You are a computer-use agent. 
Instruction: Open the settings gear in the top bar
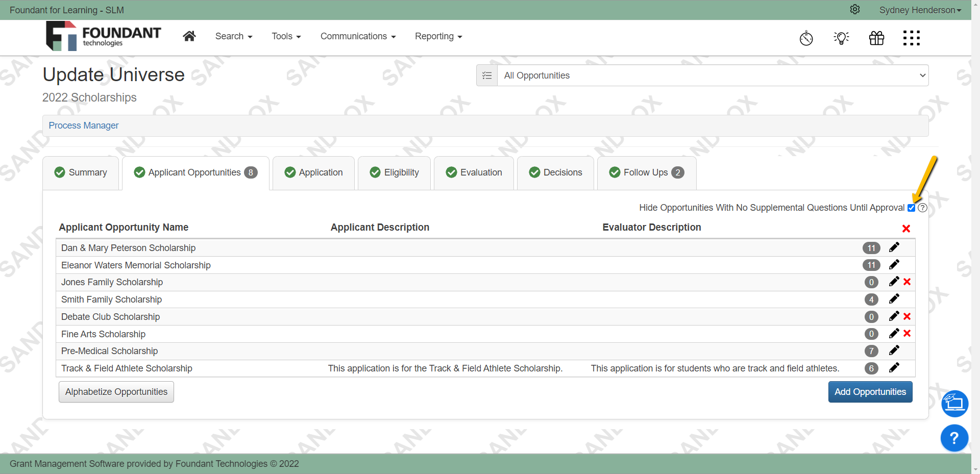[x=855, y=9]
